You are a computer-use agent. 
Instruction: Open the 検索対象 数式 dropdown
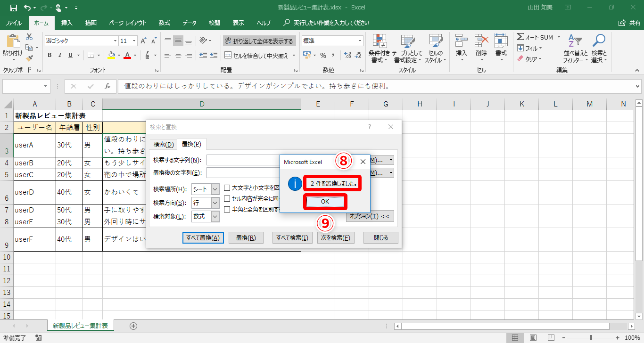[215, 217]
